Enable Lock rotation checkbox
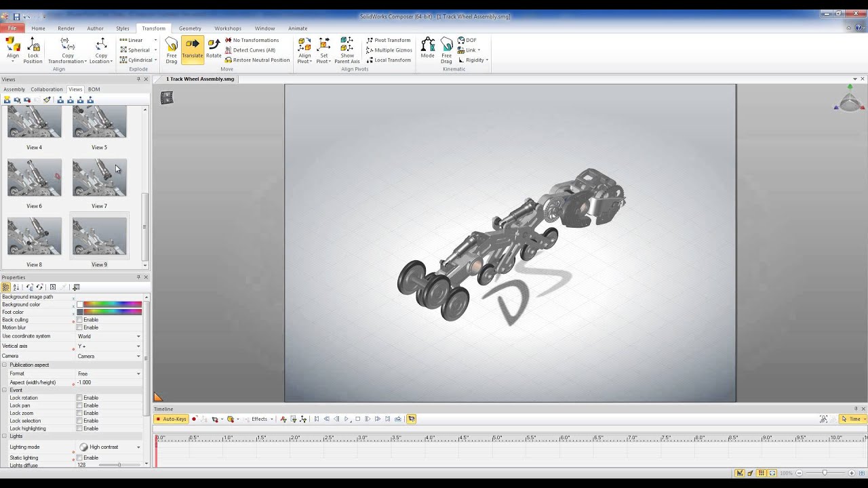 pyautogui.click(x=79, y=398)
